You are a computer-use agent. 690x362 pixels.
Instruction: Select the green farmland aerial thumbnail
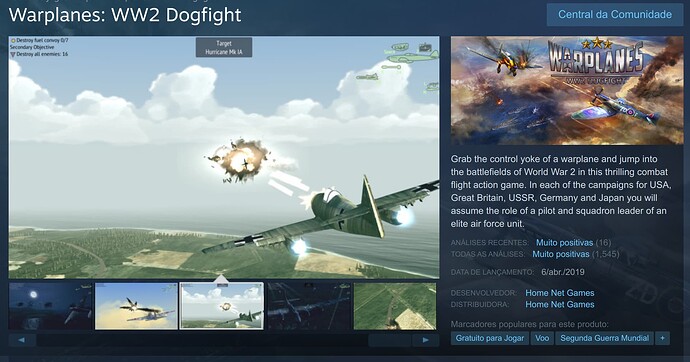tap(395, 306)
